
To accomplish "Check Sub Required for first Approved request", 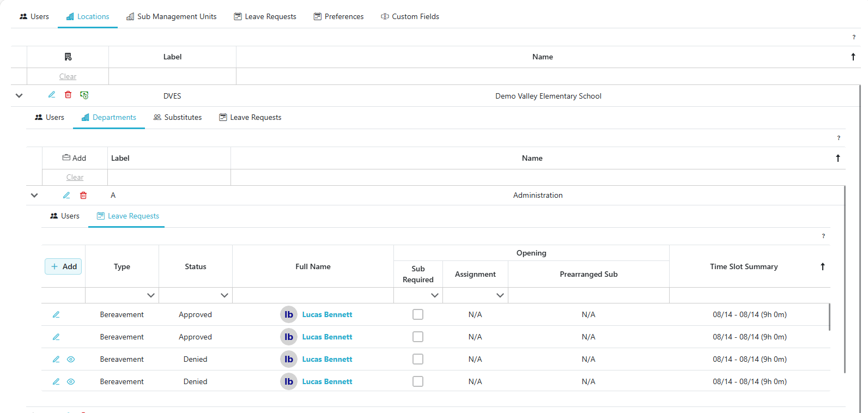I will pyautogui.click(x=418, y=314).
